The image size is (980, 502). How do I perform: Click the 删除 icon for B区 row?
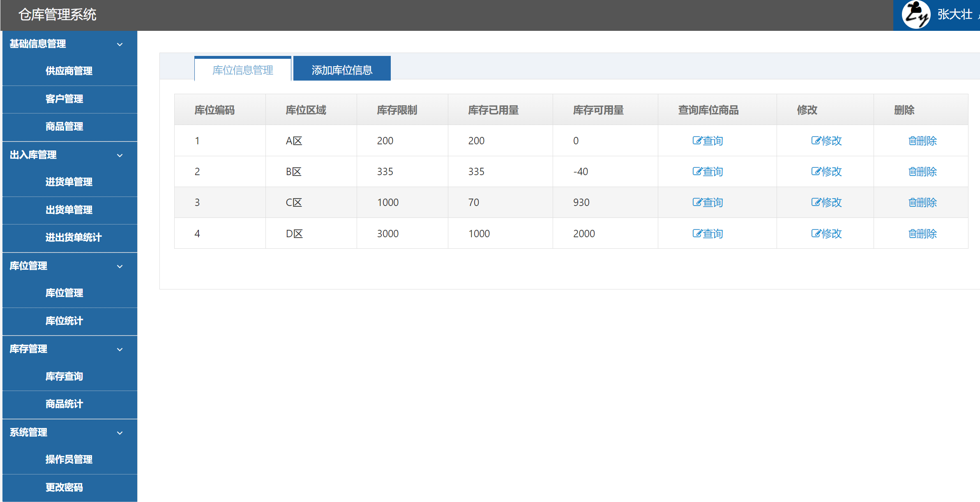click(x=922, y=171)
